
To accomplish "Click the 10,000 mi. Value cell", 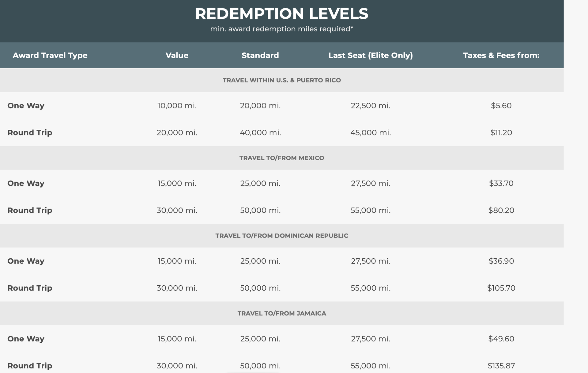I will pyautogui.click(x=177, y=105).
